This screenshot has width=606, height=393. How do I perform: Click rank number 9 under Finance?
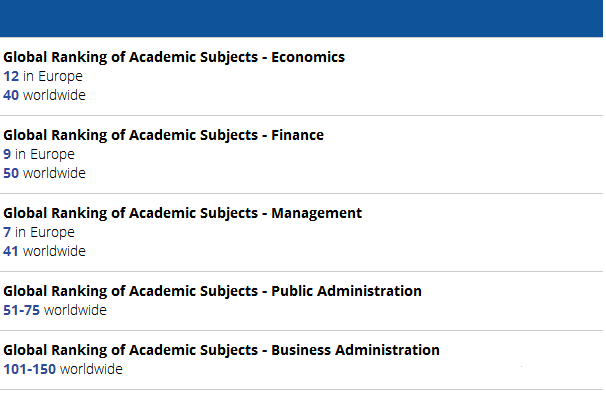[7, 154]
